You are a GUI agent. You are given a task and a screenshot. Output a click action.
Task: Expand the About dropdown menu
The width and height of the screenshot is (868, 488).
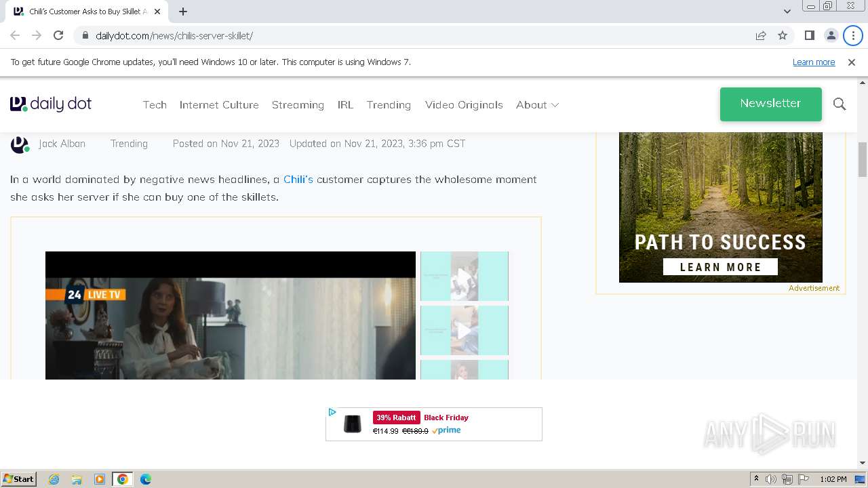point(537,105)
